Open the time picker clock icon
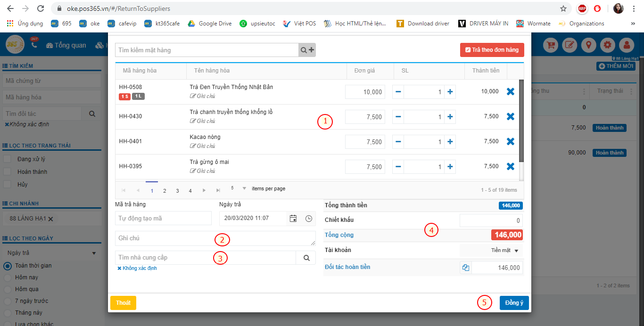 (x=309, y=219)
